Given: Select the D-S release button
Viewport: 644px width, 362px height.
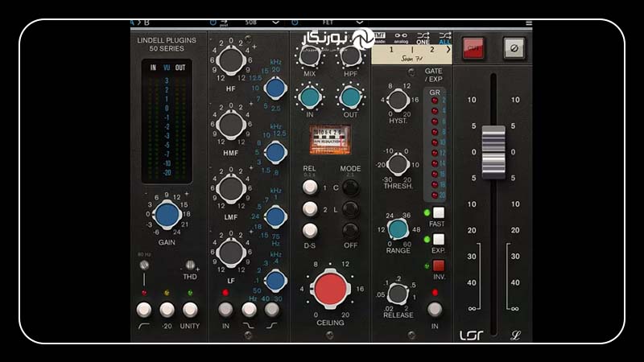Looking at the screenshot, I should 310,231.
